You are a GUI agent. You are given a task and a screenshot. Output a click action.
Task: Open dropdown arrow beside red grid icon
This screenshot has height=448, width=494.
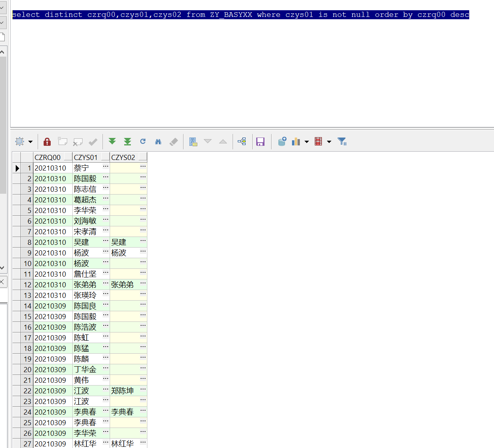coord(329,142)
